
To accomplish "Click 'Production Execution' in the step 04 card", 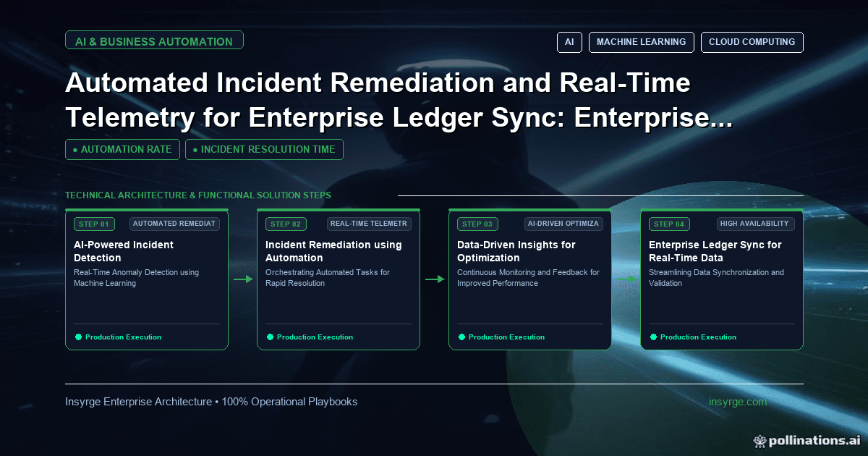I will 698,337.
